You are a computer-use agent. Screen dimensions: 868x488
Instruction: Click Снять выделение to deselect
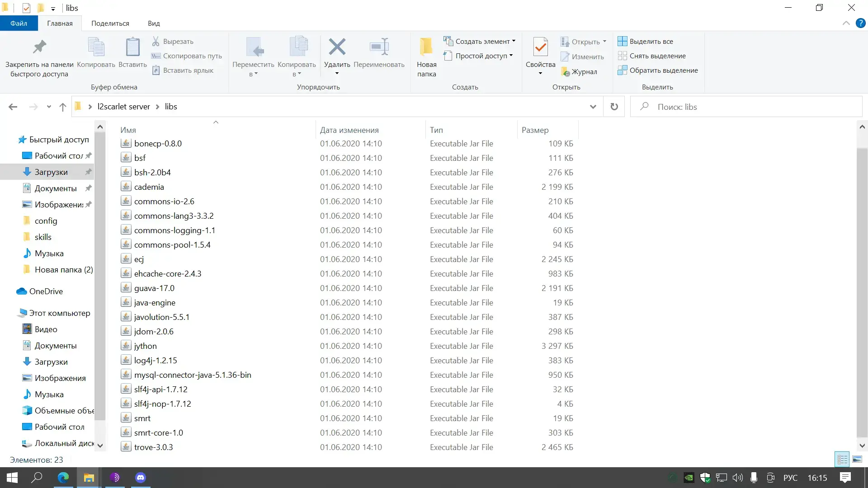coord(651,56)
